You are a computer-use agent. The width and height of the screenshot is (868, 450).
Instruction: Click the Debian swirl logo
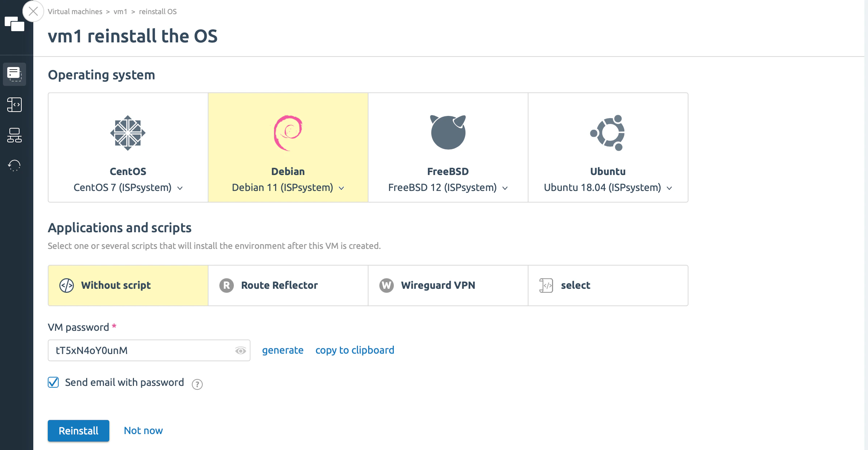[x=288, y=133]
